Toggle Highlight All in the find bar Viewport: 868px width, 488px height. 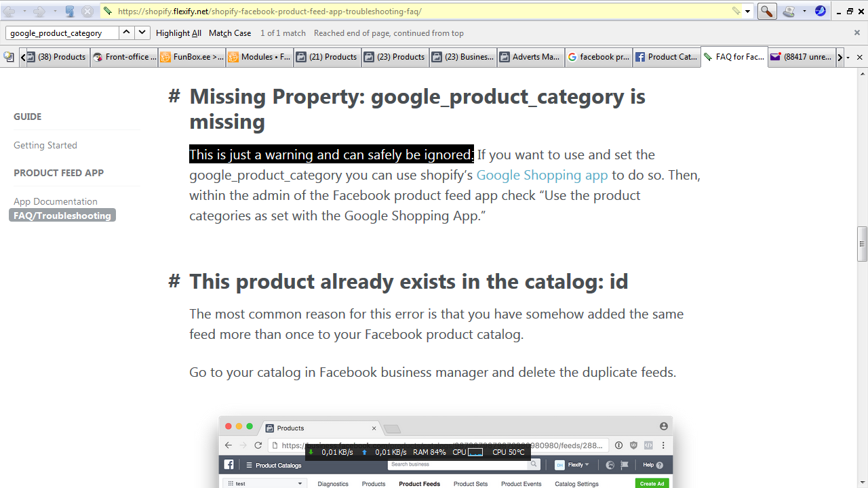pyautogui.click(x=178, y=33)
